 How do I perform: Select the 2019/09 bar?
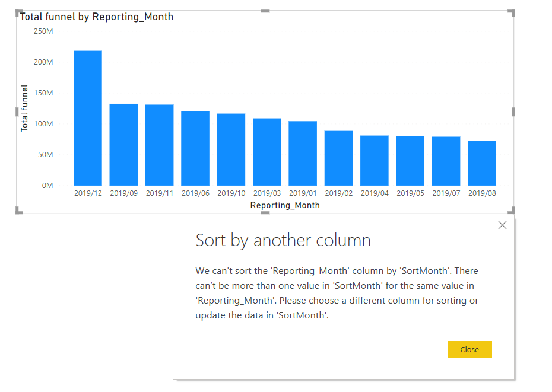123,145
